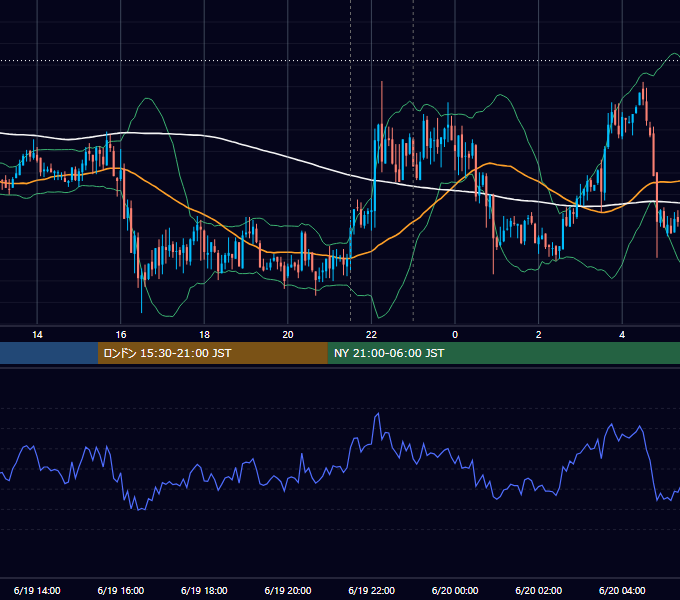680x600 pixels.
Task: Click the 6/19 22:00 date label
Action: tap(372, 590)
